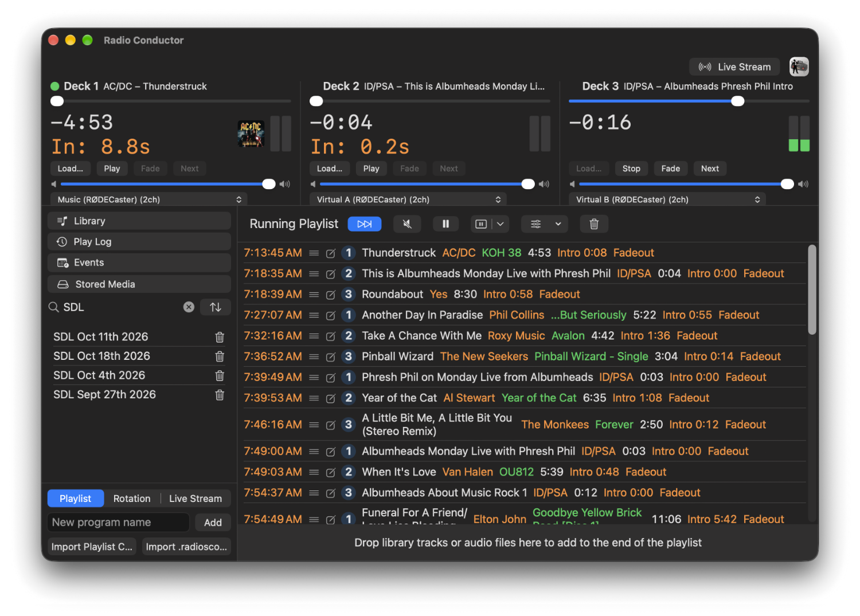Click Fade on Deck 3
The image size is (860, 616).
(x=671, y=168)
